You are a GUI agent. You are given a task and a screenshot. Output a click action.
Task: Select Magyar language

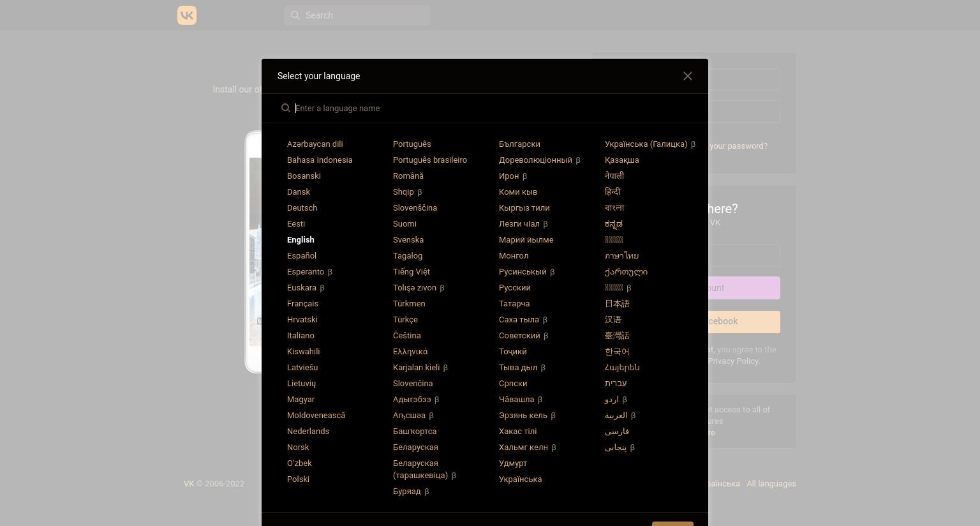301,400
